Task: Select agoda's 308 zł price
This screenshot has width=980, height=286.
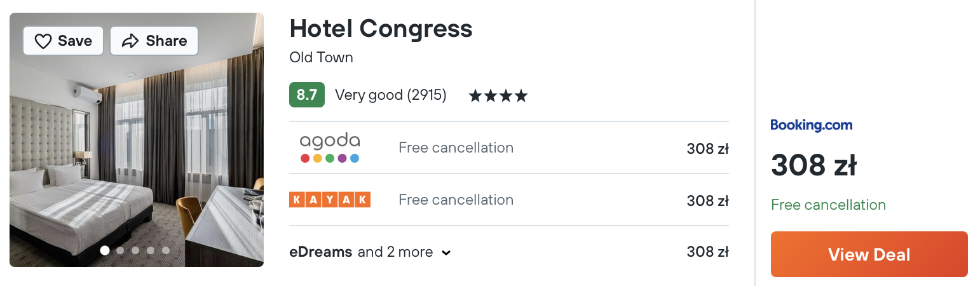Action: click(x=707, y=149)
